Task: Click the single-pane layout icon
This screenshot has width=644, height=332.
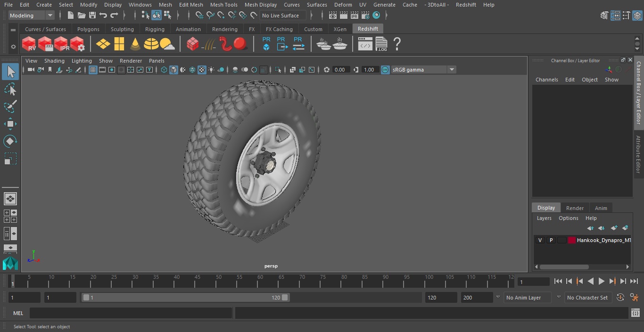Action: [x=10, y=198]
